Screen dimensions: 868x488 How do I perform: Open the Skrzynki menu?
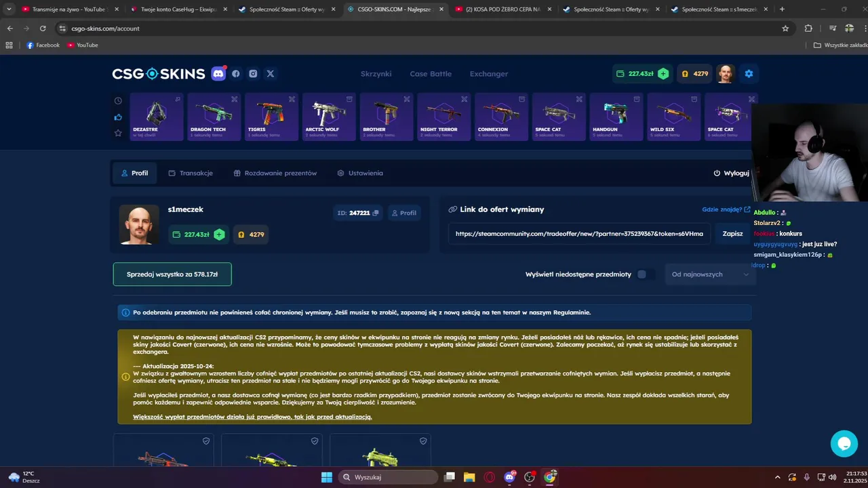[376, 74]
